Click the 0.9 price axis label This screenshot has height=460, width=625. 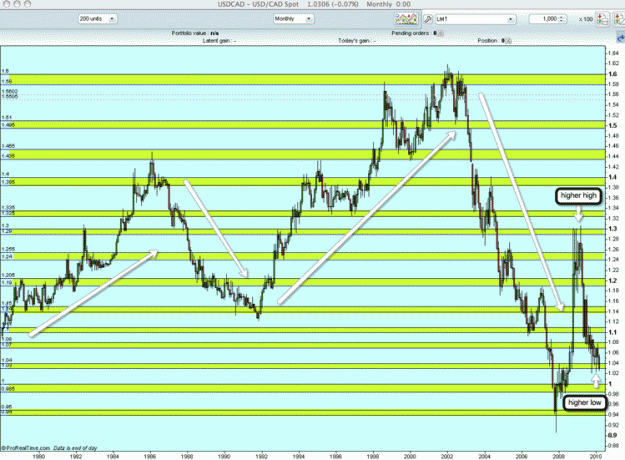coord(613,435)
